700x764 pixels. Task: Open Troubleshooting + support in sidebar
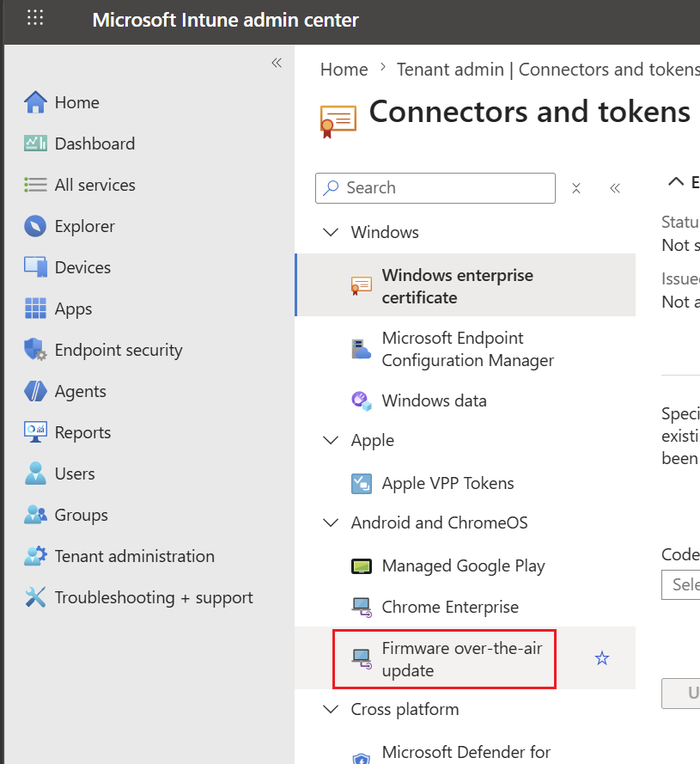154,598
